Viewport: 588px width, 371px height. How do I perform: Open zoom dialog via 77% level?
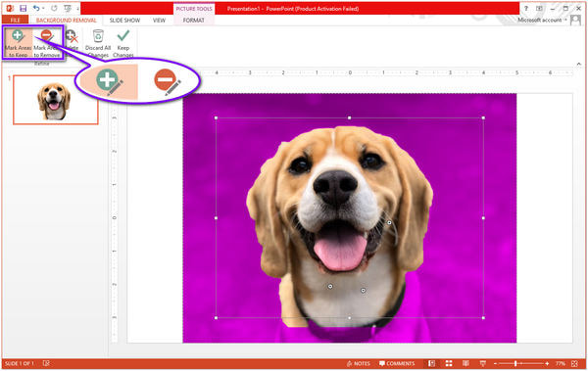(561, 363)
